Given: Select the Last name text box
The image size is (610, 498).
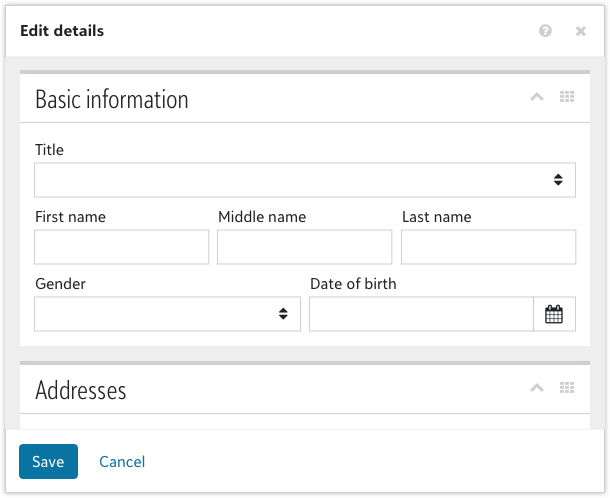Looking at the screenshot, I should 488,247.
